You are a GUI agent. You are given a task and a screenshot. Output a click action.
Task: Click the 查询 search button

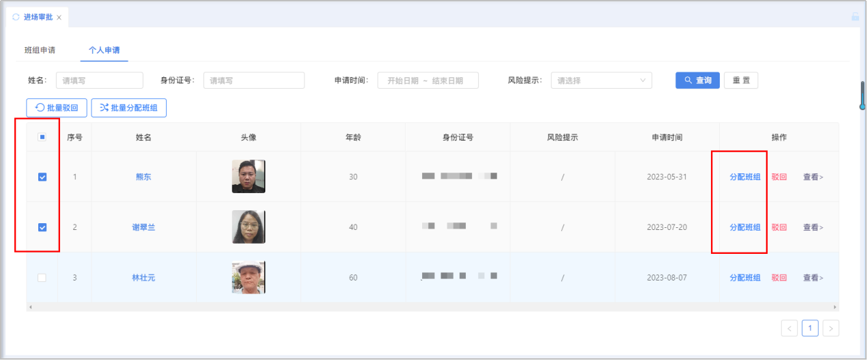[697, 81]
